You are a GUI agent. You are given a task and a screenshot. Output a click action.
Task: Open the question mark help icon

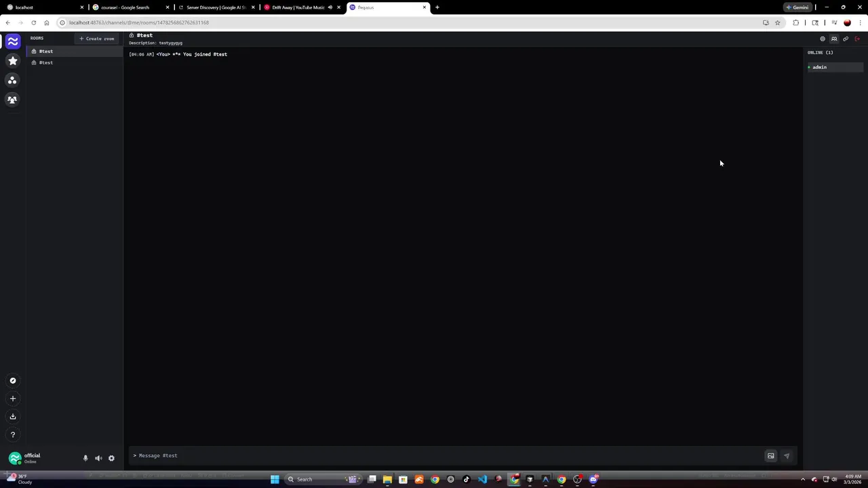(x=12, y=435)
